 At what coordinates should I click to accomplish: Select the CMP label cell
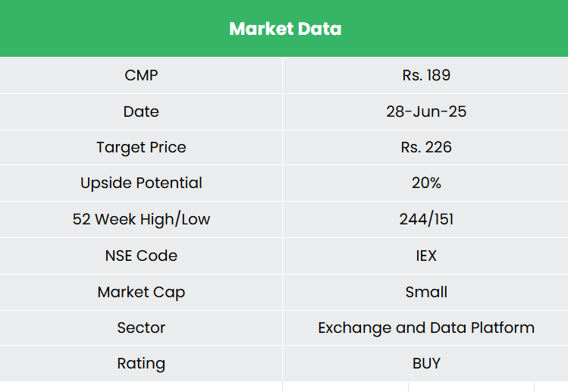pos(141,75)
